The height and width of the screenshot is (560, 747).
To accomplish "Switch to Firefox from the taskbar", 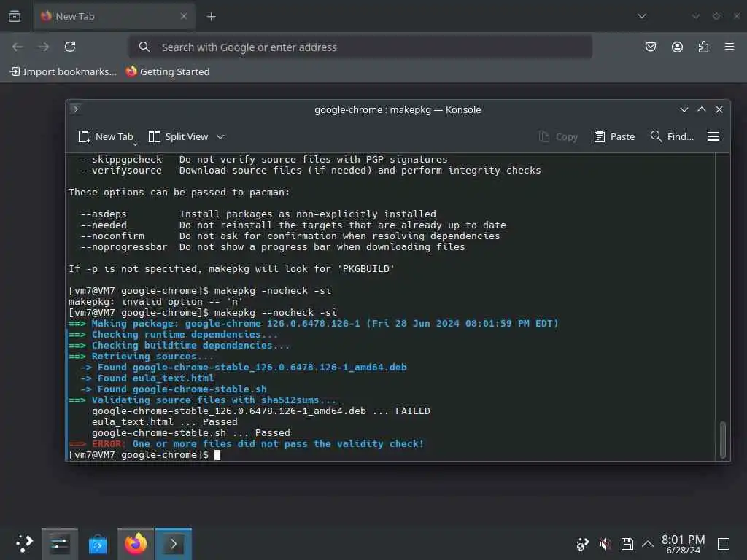I will coord(136,543).
